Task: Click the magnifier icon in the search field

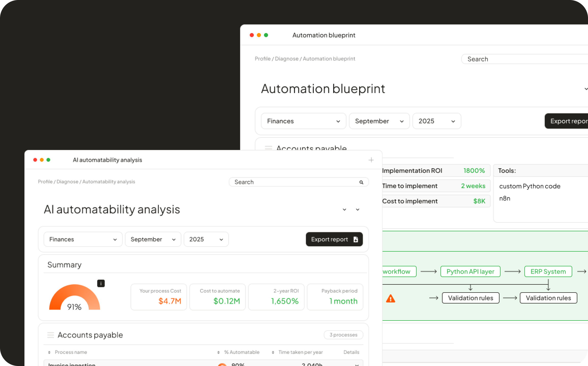Action: (x=361, y=182)
